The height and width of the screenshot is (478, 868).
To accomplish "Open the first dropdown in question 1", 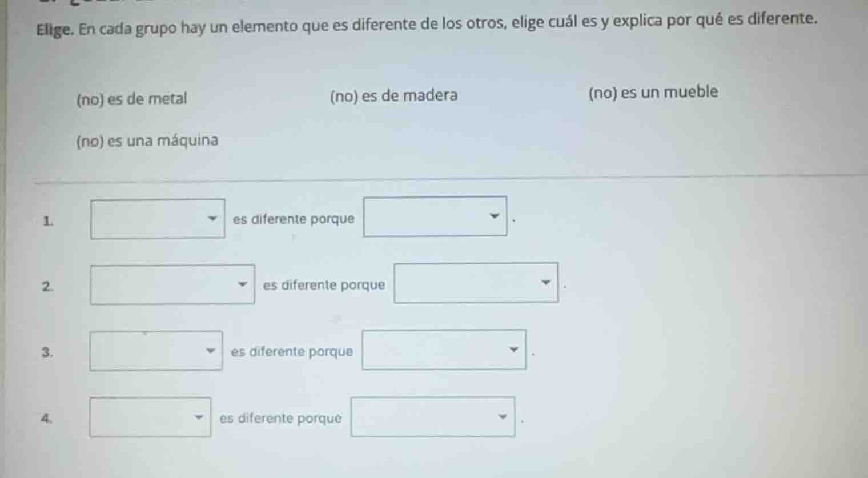I will click(158, 218).
